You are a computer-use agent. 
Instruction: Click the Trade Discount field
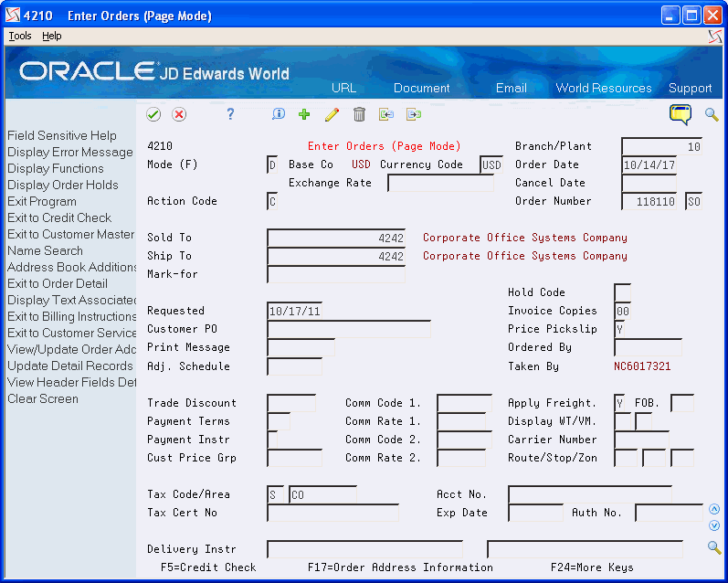point(291,403)
